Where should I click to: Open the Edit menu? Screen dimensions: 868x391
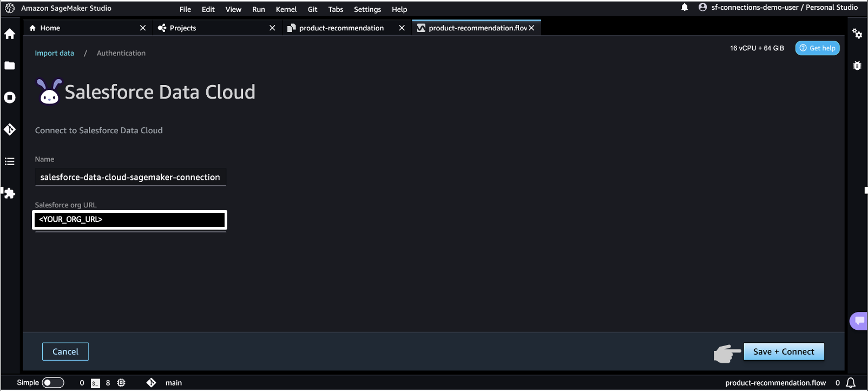click(208, 9)
